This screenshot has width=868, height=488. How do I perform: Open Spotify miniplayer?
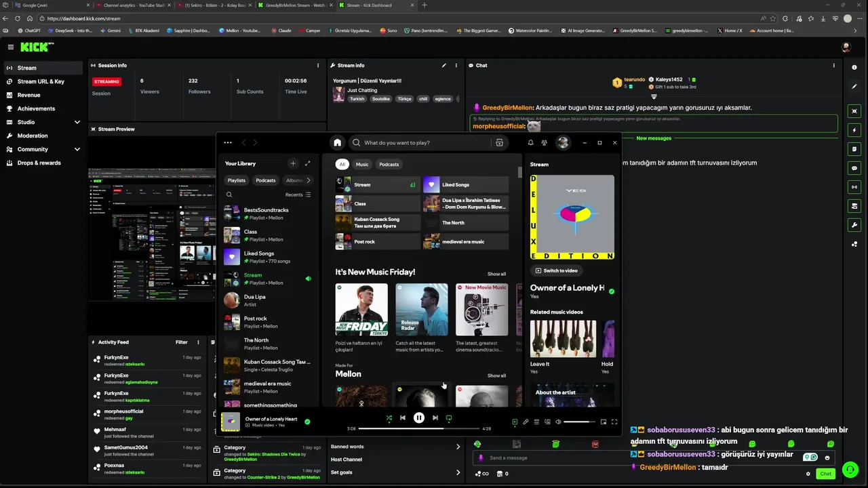(604, 422)
